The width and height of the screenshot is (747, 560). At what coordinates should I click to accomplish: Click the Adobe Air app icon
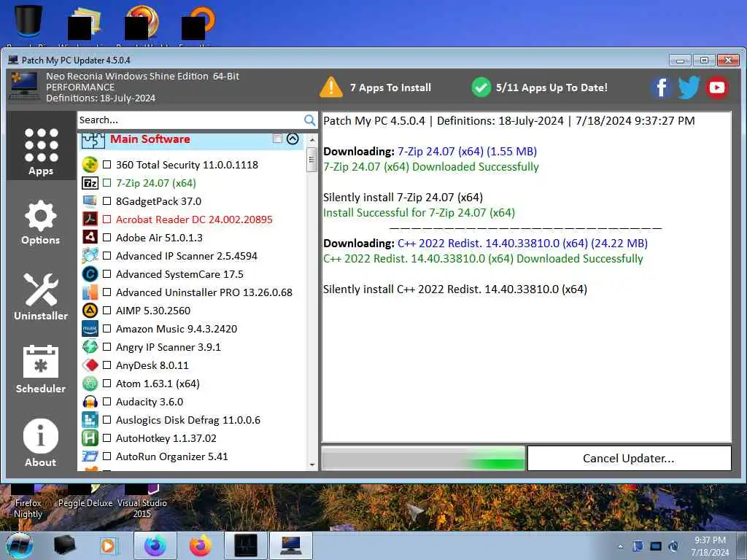point(90,237)
